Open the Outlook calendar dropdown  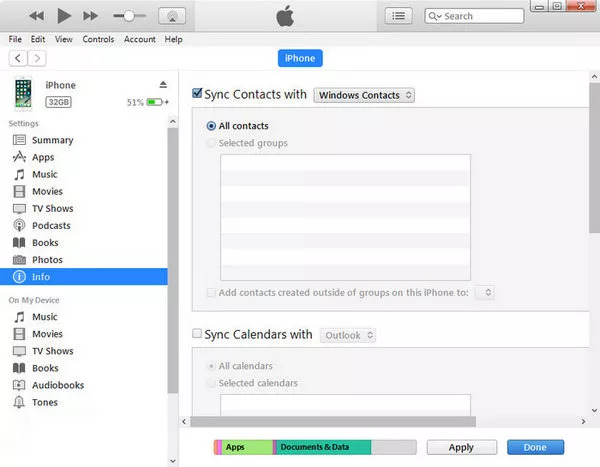(x=348, y=335)
